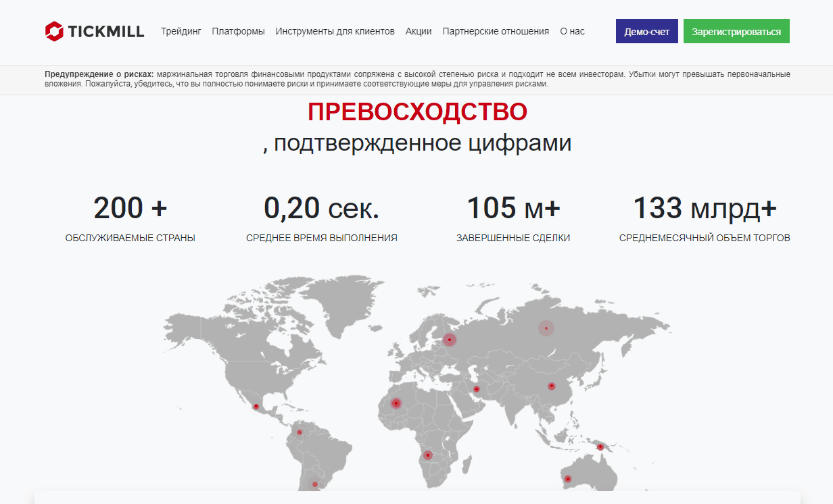Click the 200 + statistic
The image size is (833, 504).
tap(130, 208)
